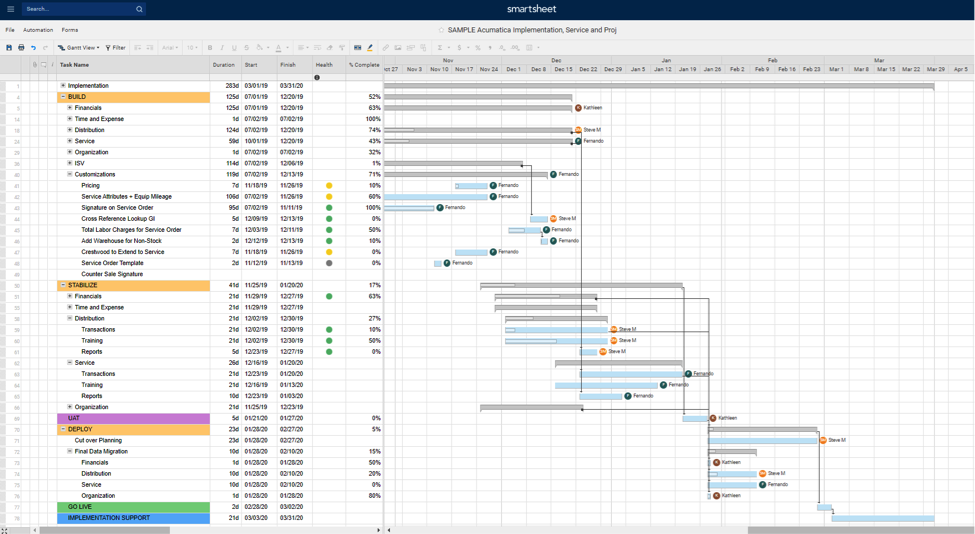Viewport: 975px width, 534px height.
Task: Select the IMPLEMENTATION SUPPORT blue row
Action: click(133, 518)
